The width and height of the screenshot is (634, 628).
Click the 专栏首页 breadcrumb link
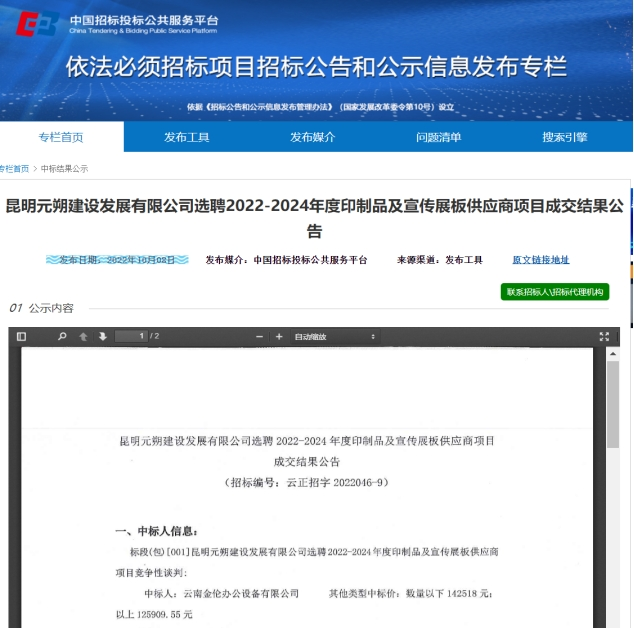click(14, 169)
